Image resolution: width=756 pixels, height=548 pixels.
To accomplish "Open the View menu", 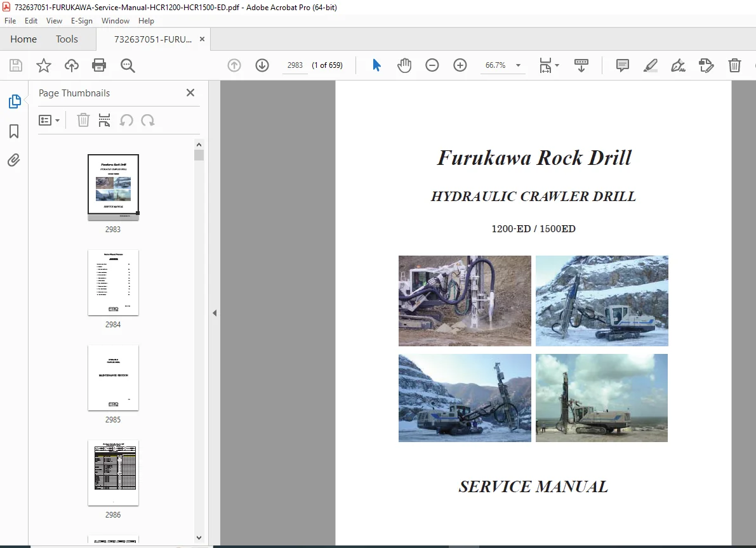I will tap(54, 21).
